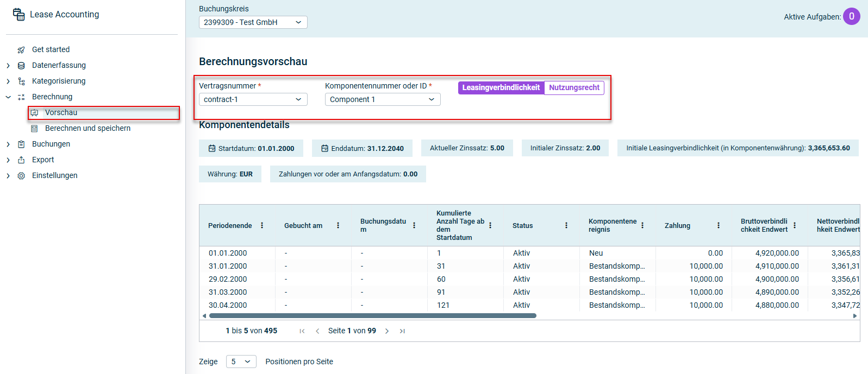The height and width of the screenshot is (374, 868).
Task: Open the Gebucht am column menu
Action: point(338,225)
